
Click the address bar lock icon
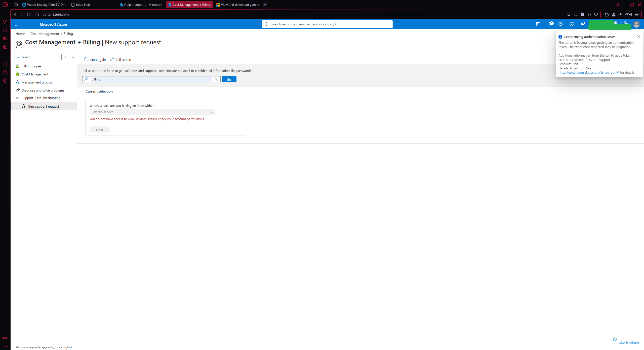pyautogui.click(x=37, y=14)
